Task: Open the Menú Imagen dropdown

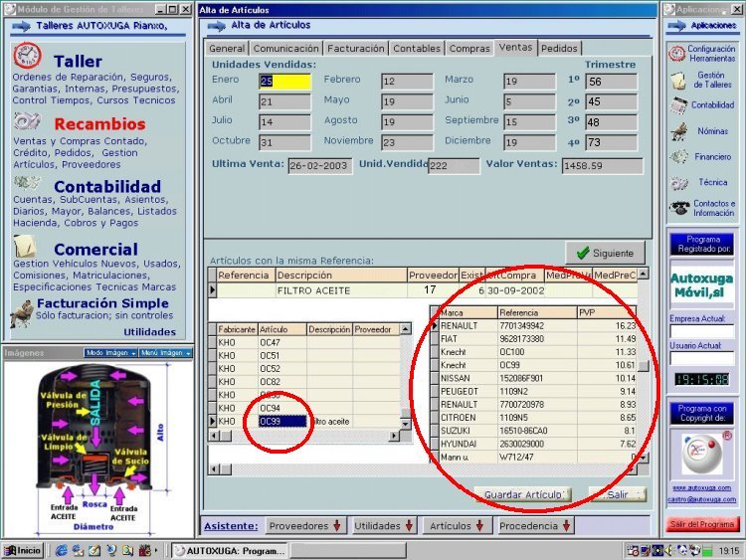Action: [x=165, y=353]
